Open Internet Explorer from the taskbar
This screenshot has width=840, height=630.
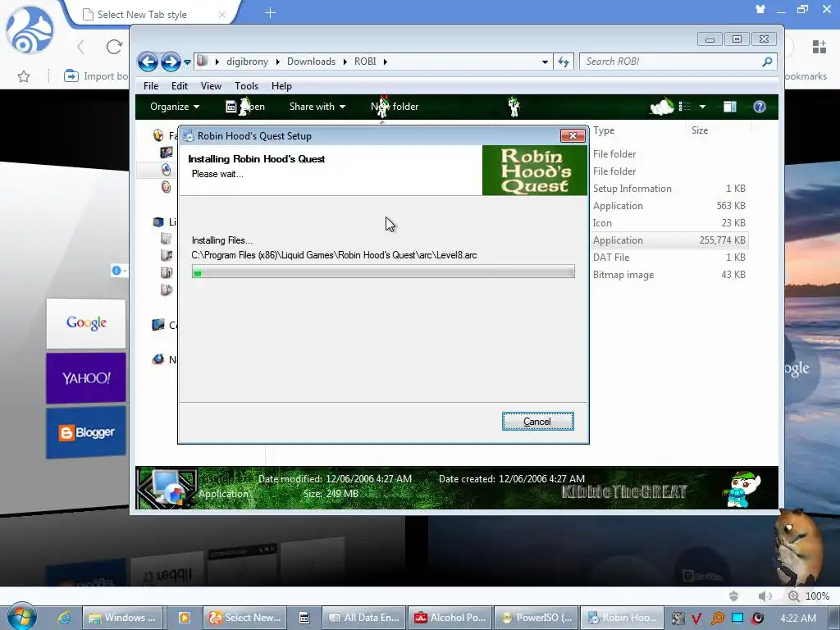point(64,618)
